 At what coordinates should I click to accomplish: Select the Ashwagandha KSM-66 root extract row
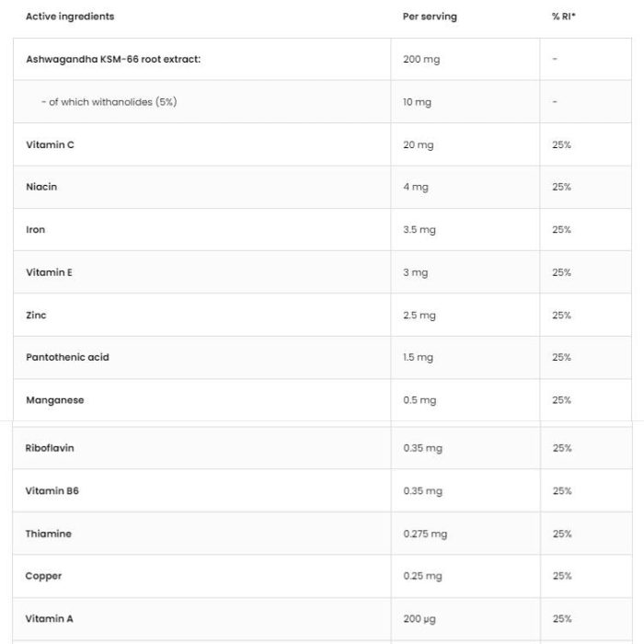(322, 59)
